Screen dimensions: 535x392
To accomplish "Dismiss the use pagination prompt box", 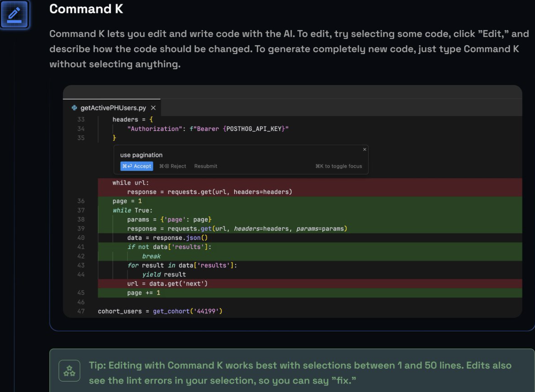I will pos(365,149).
